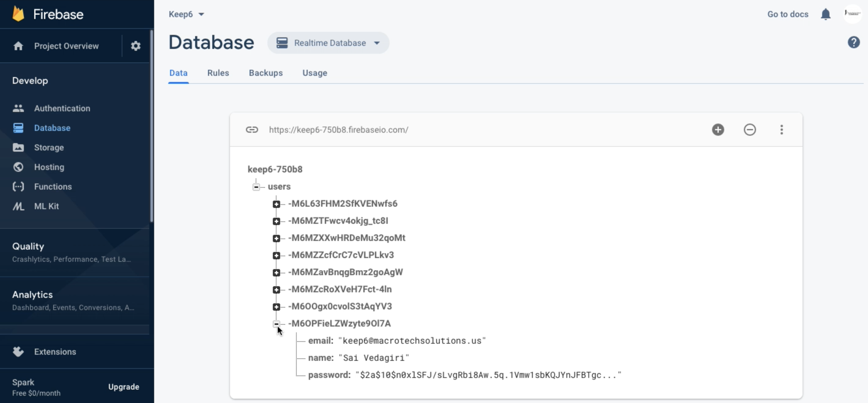Open the Extensions sidebar item
Image resolution: width=868 pixels, height=403 pixels.
pos(55,351)
